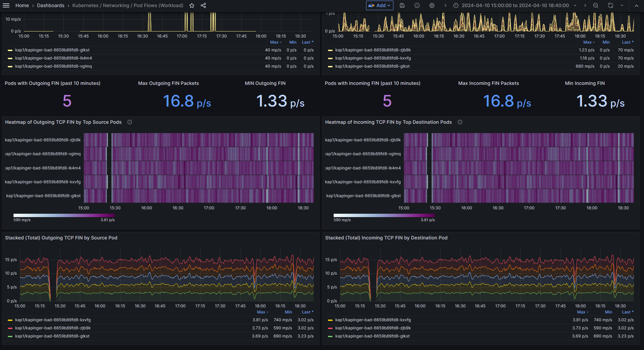Sort by Max in the 1.23 p/s legend
This screenshot has width=644, height=350.
589,42
